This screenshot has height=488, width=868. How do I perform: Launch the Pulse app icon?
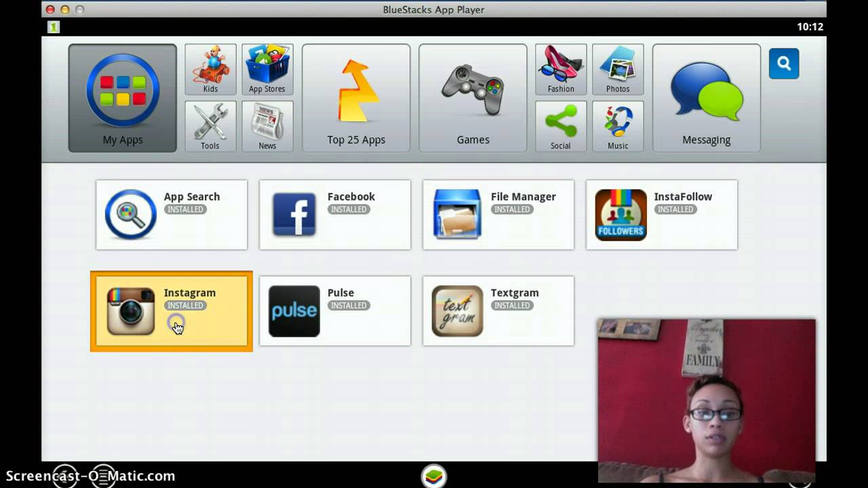[x=294, y=311]
